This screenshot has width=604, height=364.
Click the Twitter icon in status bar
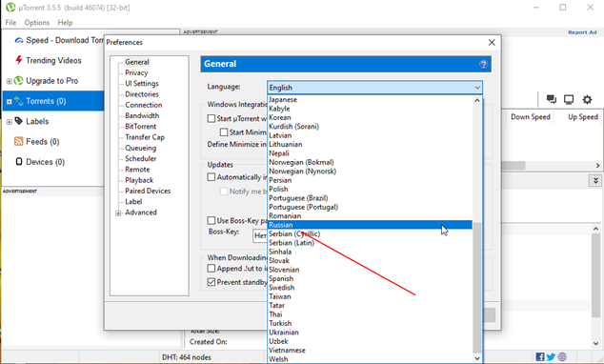tap(551, 357)
